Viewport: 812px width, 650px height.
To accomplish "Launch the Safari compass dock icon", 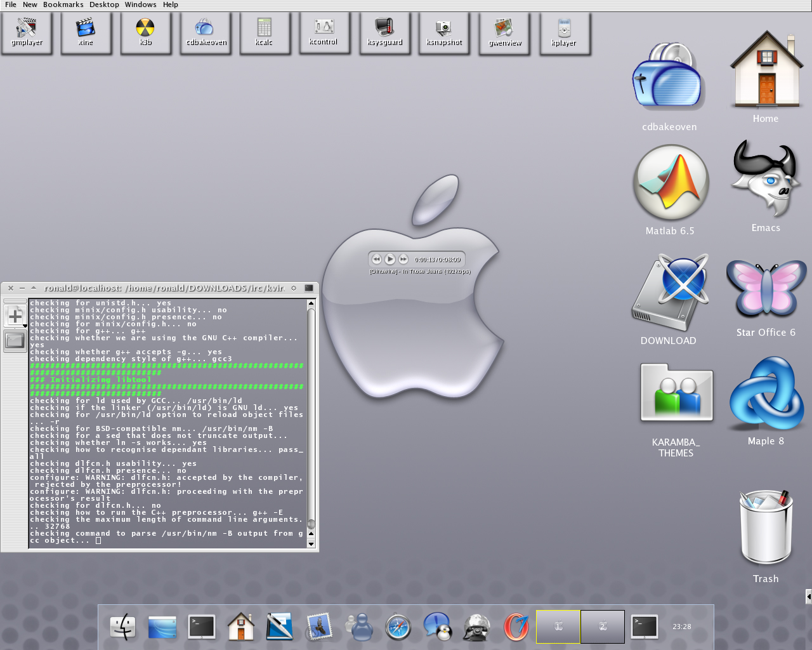I will (x=398, y=627).
